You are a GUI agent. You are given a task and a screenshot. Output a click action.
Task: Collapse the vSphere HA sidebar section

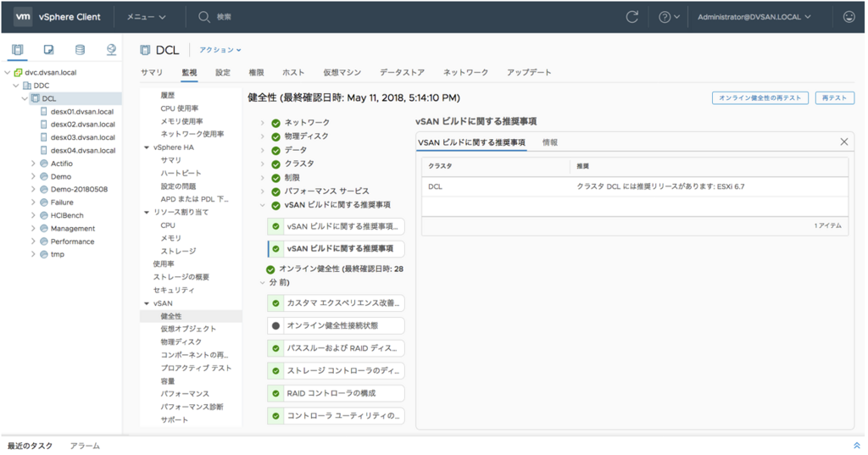click(147, 147)
